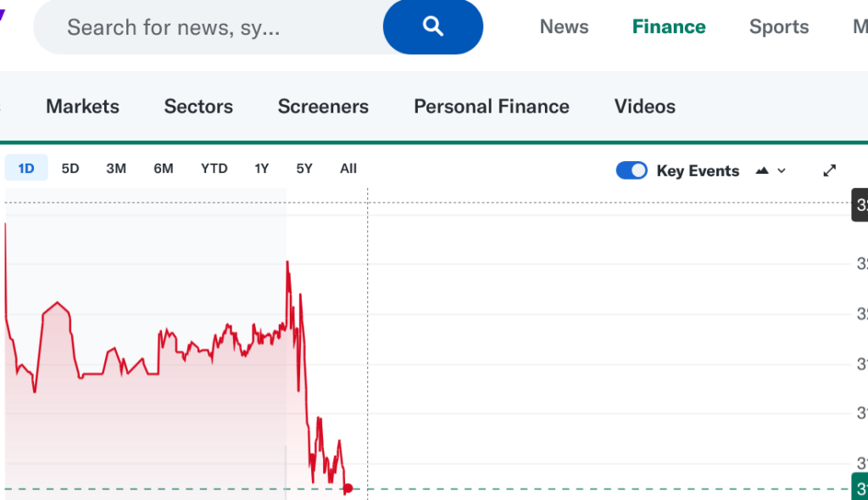Switch chart to 5D range
The image size is (868, 500).
click(70, 169)
